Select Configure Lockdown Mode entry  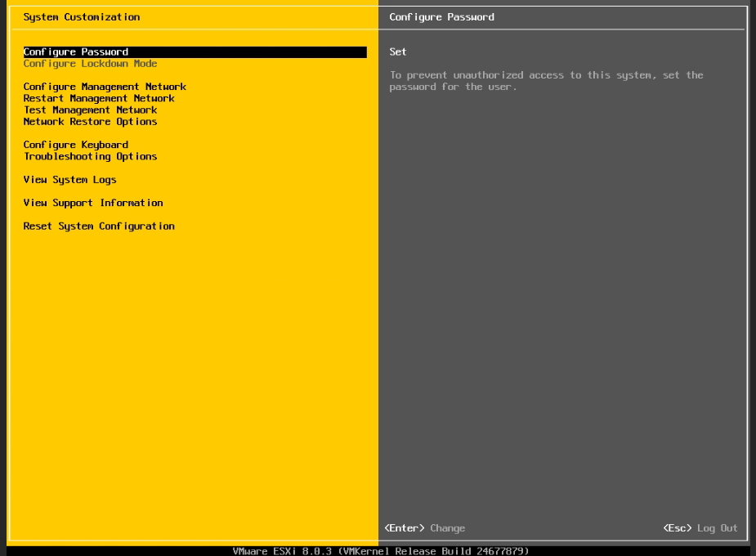click(x=90, y=64)
